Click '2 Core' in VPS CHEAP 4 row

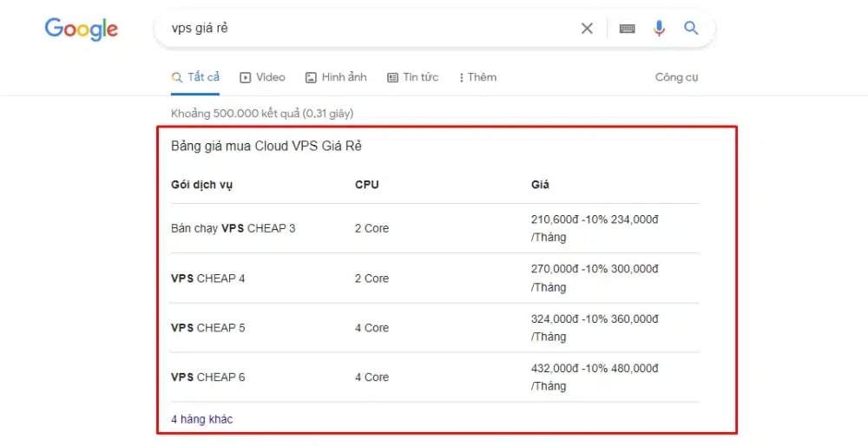[372, 279]
